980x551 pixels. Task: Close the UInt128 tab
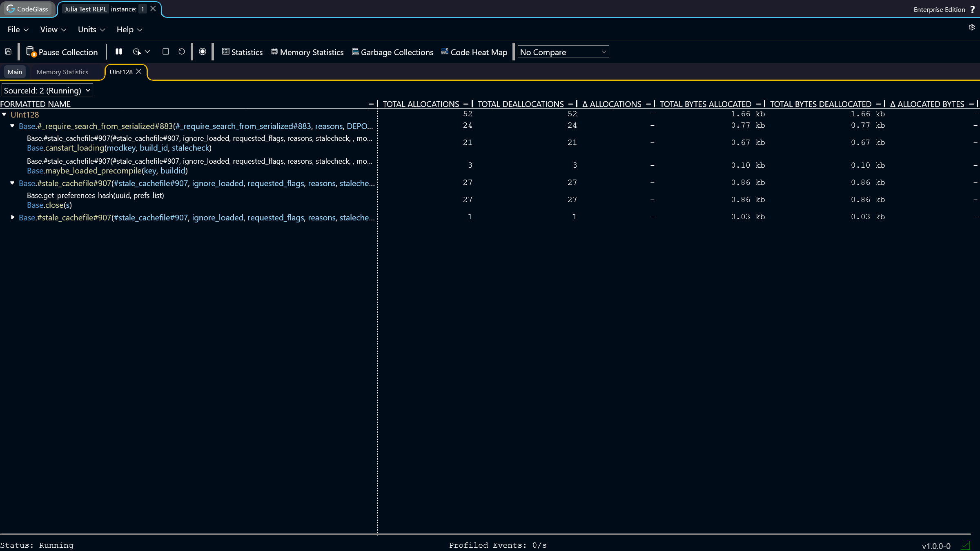[139, 71]
